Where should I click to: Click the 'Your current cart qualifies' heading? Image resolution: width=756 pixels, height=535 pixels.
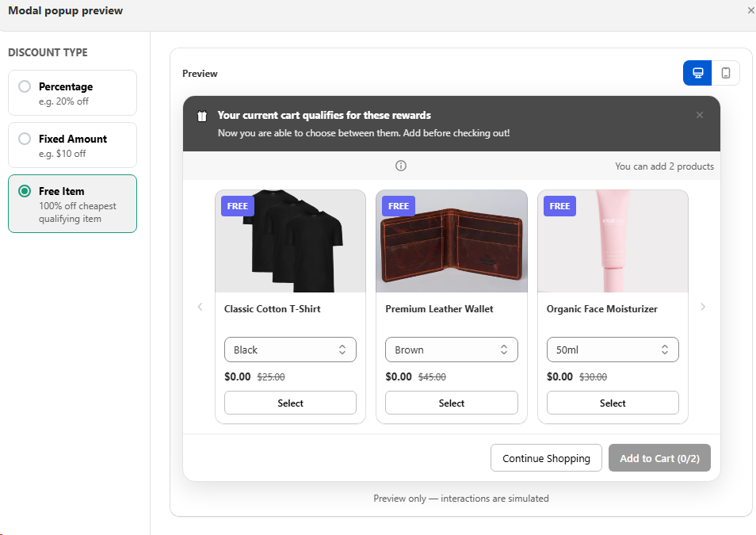click(324, 115)
